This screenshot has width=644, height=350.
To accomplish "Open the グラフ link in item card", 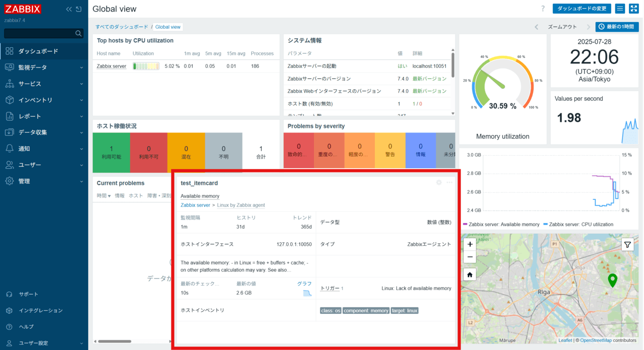I will 304,284.
